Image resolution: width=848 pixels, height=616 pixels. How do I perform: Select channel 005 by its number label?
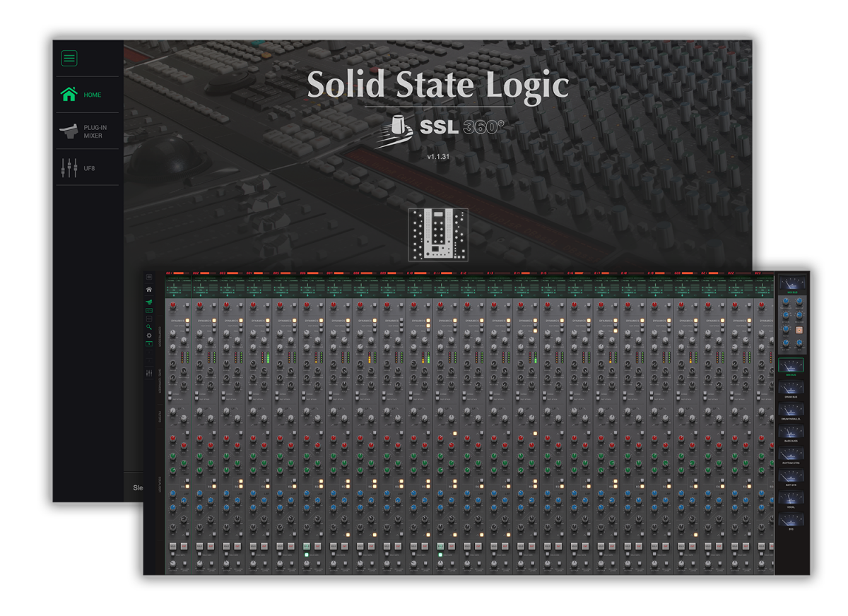point(277,273)
